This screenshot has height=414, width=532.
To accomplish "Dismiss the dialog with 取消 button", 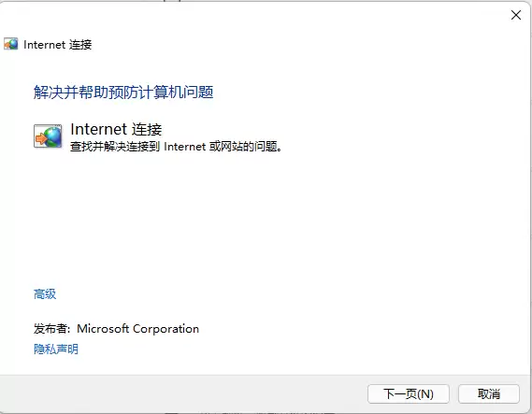I will tap(489, 393).
